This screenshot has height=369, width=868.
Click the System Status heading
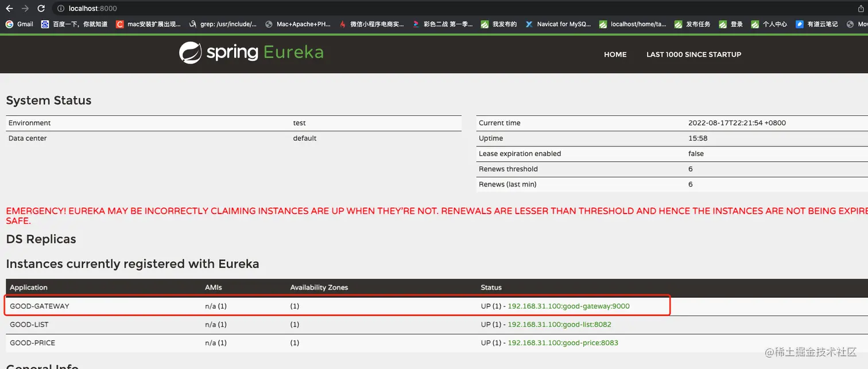(x=49, y=100)
